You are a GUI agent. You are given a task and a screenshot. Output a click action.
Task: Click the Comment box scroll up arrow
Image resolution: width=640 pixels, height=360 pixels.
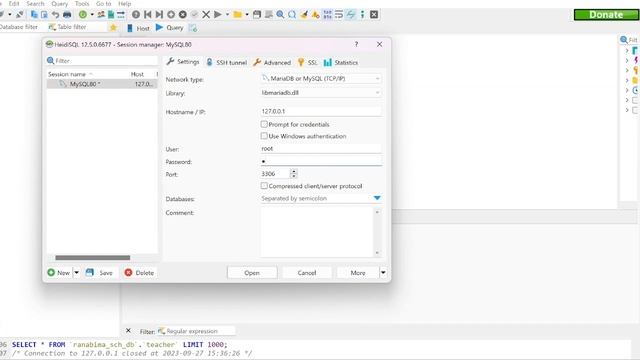click(377, 212)
